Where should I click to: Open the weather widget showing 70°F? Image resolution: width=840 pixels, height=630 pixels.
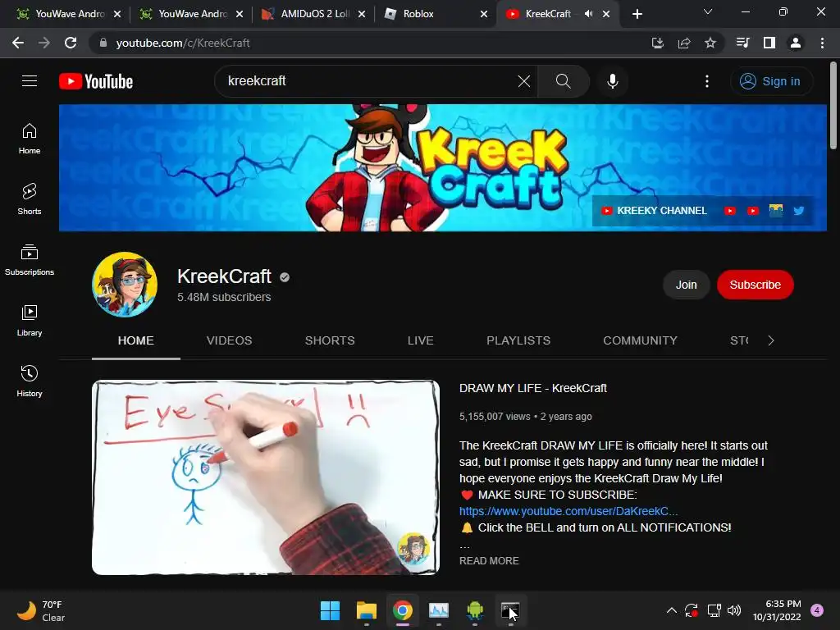click(x=41, y=610)
